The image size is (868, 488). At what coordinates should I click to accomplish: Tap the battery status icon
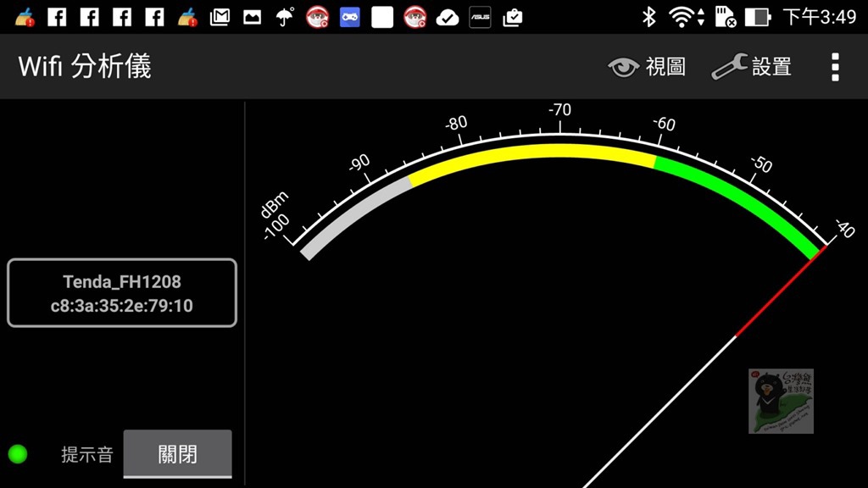[757, 17]
